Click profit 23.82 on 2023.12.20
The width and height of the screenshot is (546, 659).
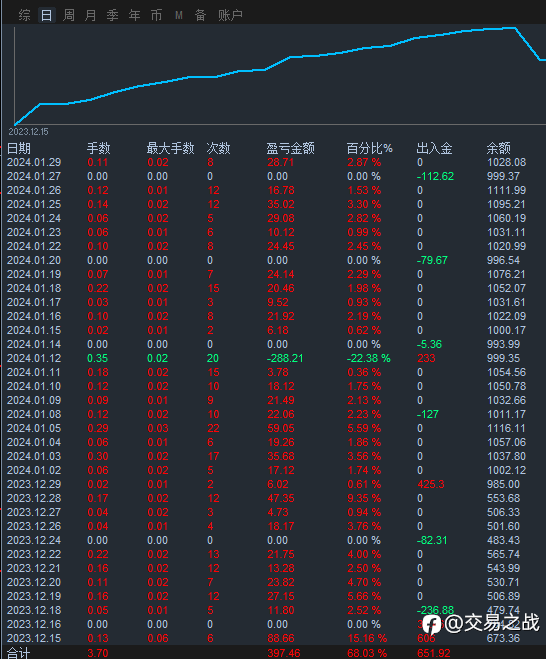coord(281,583)
